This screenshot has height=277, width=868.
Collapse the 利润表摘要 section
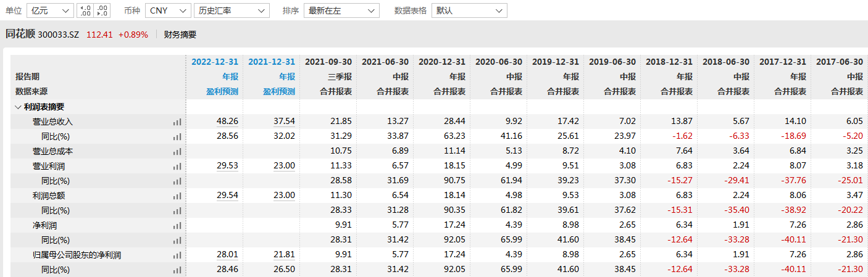click(x=17, y=107)
